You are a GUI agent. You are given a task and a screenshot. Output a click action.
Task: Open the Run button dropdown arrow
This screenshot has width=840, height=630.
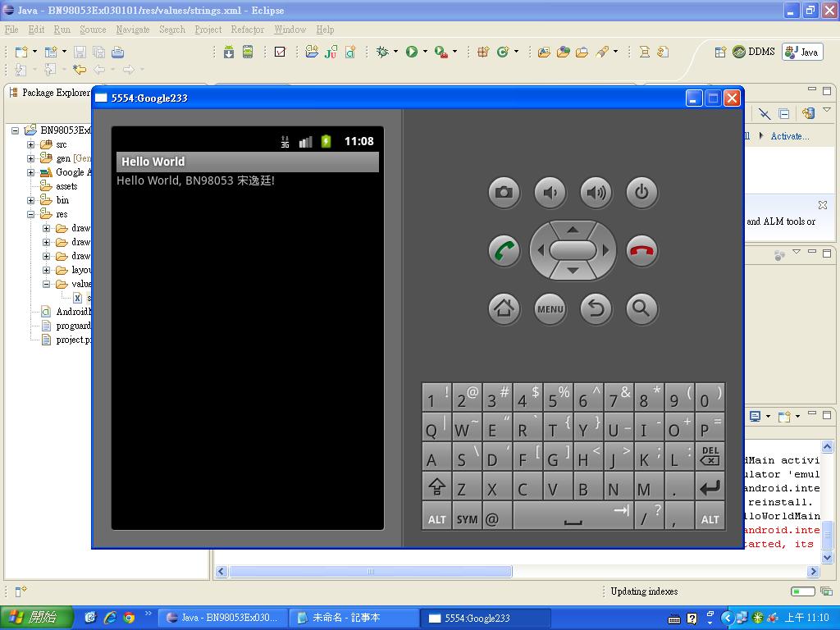(x=425, y=52)
